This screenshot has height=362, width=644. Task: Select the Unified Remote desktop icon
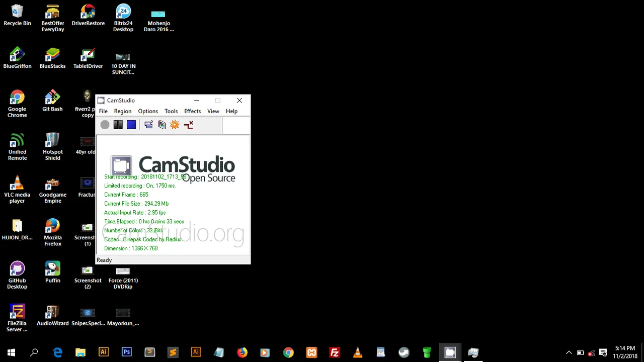17,147
